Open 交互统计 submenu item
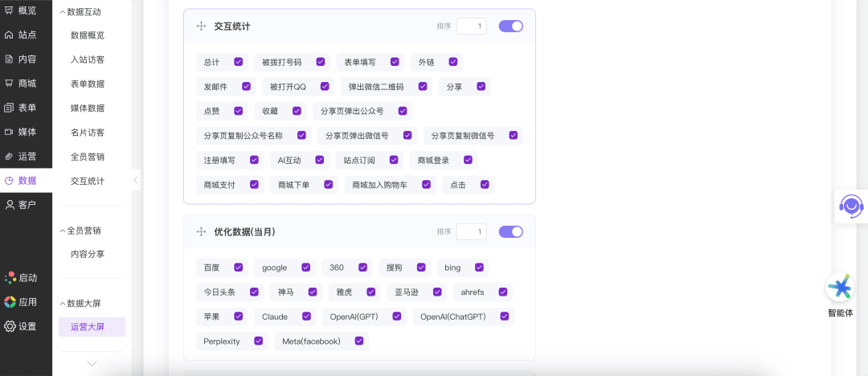The height and width of the screenshot is (376, 868). [88, 181]
